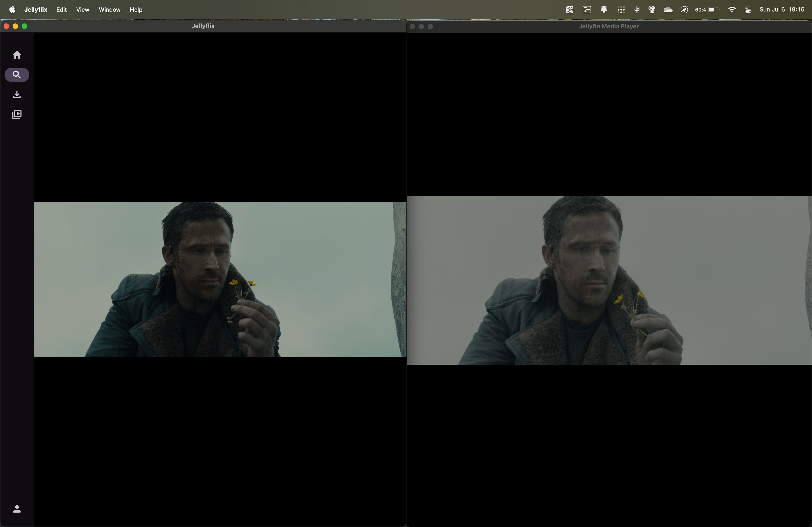The height and width of the screenshot is (527, 812).
Task: Open the View menu
Action: [x=83, y=9]
